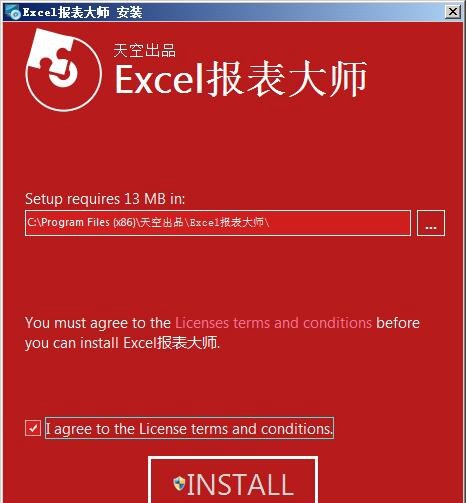The width and height of the screenshot is (466, 503).
Task: Click the "Setup requires 13 MB in:" label
Action: [x=105, y=199]
